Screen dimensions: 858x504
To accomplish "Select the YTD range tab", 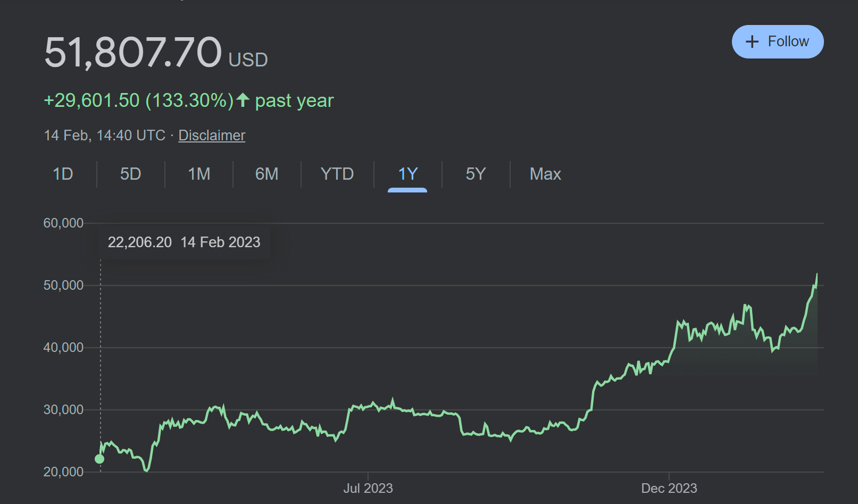I will 337,174.
